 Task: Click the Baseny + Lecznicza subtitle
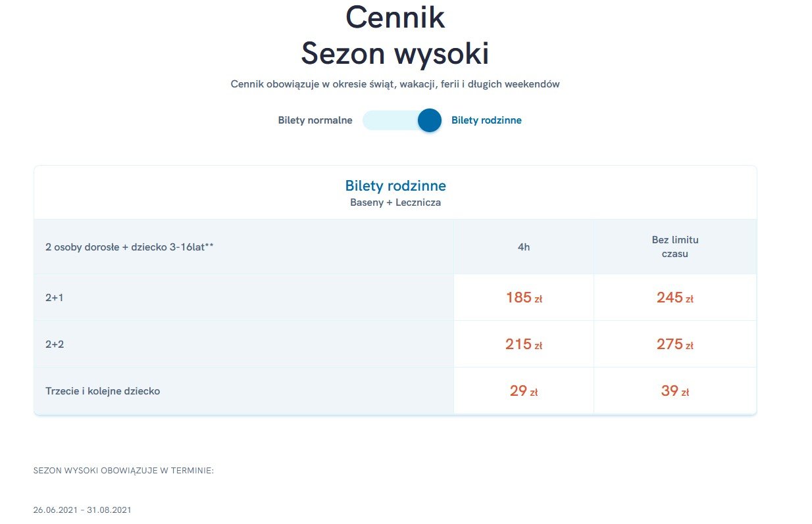pos(395,202)
